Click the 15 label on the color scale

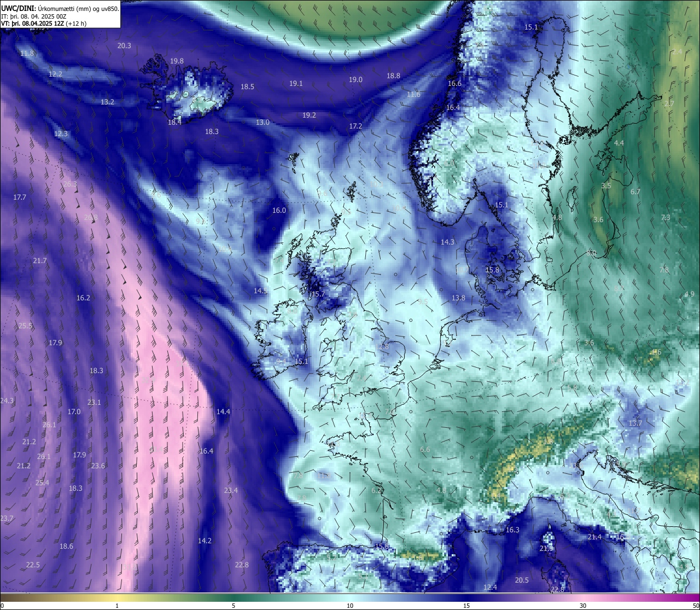466,606
